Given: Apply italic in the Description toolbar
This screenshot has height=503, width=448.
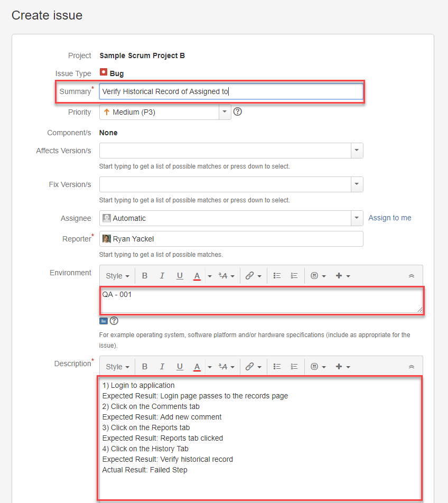Looking at the screenshot, I should click(x=162, y=367).
